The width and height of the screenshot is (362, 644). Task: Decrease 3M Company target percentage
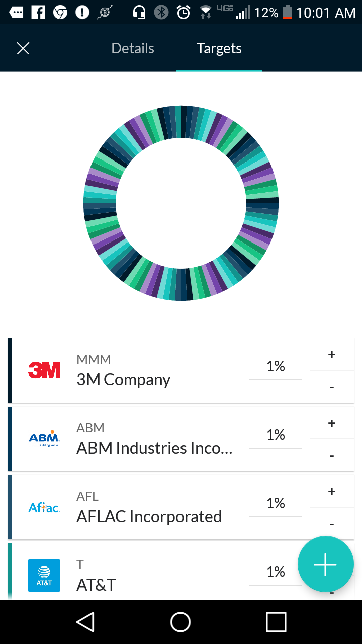pos(332,387)
